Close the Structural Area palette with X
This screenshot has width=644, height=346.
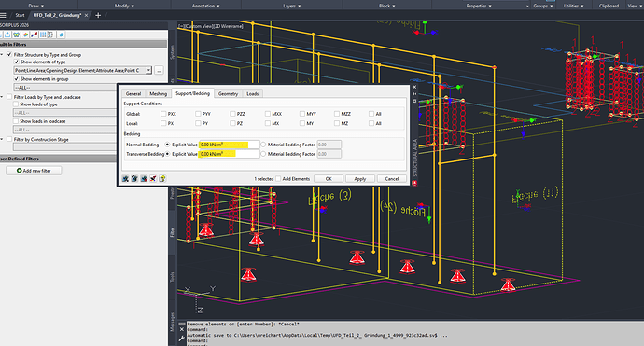(x=414, y=87)
